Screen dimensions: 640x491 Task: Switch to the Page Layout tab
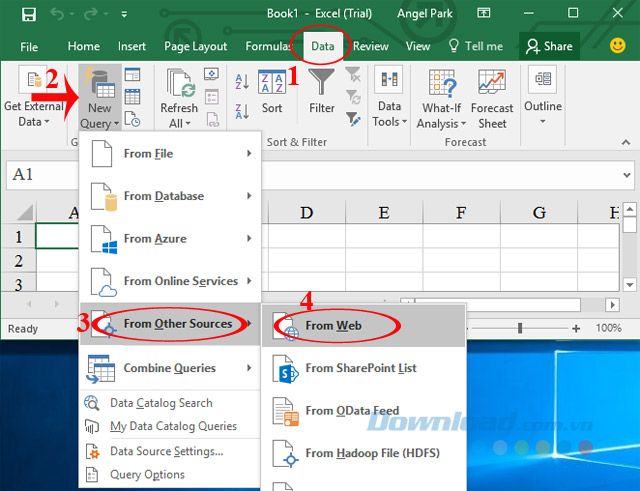click(x=194, y=46)
